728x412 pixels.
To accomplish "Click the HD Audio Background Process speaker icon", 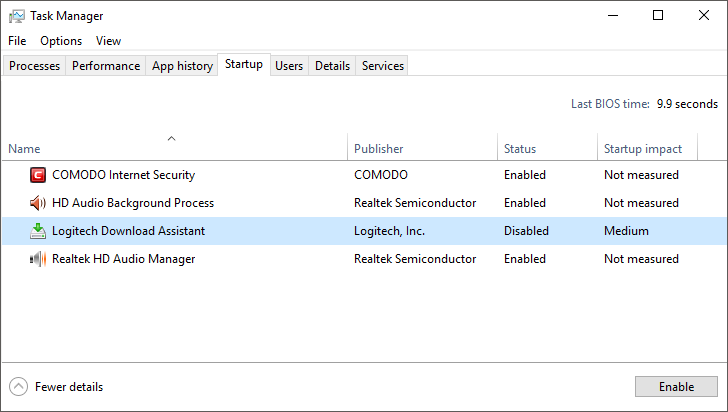I will (x=38, y=203).
